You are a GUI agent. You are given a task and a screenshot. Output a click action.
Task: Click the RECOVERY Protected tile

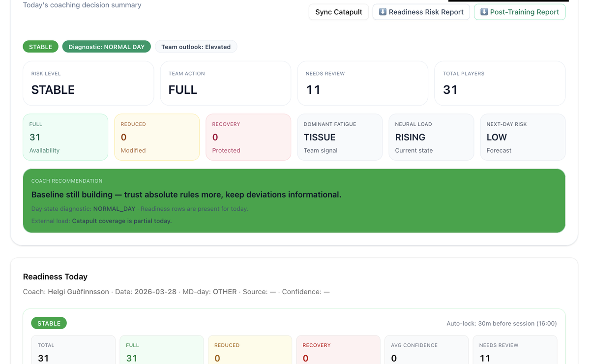coord(248,137)
